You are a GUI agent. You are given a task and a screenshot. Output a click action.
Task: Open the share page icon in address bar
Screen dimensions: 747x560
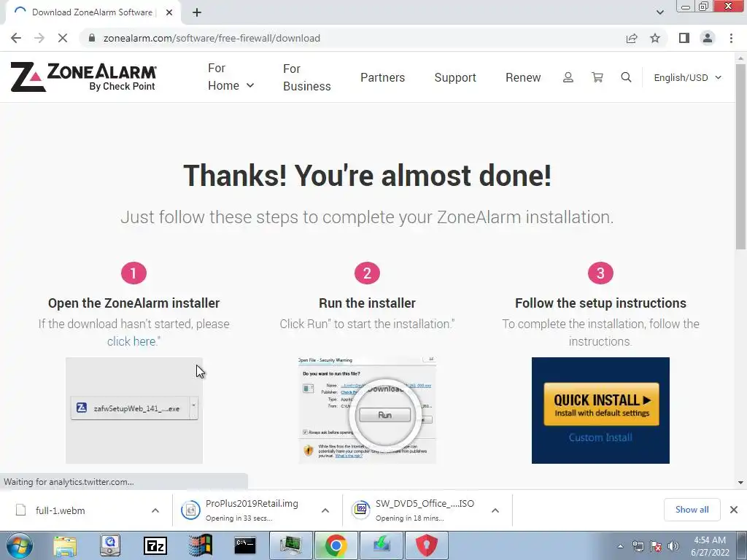pos(632,38)
